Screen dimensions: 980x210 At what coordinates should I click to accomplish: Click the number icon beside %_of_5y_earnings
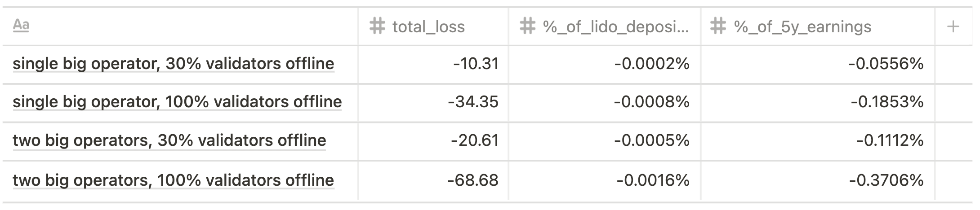tap(718, 26)
